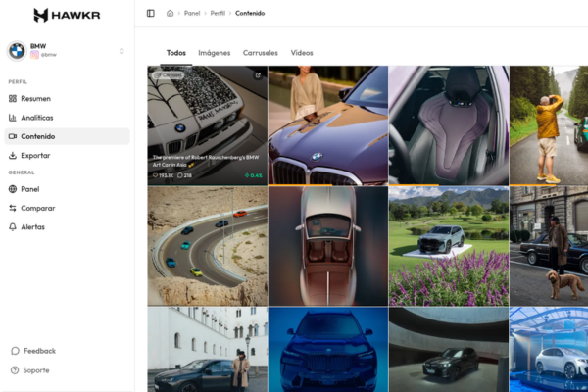Viewport: 588px width, 392px height.
Task: Click the HAWKR logo
Action: click(x=68, y=15)
